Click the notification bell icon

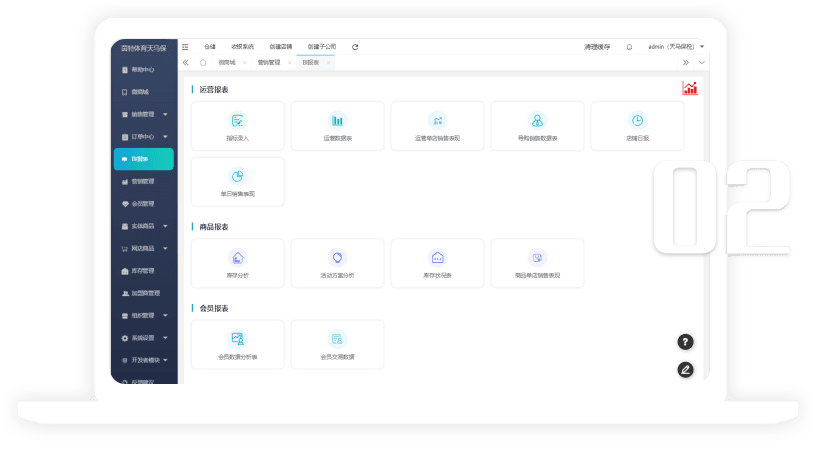click(x=629, y=47)
